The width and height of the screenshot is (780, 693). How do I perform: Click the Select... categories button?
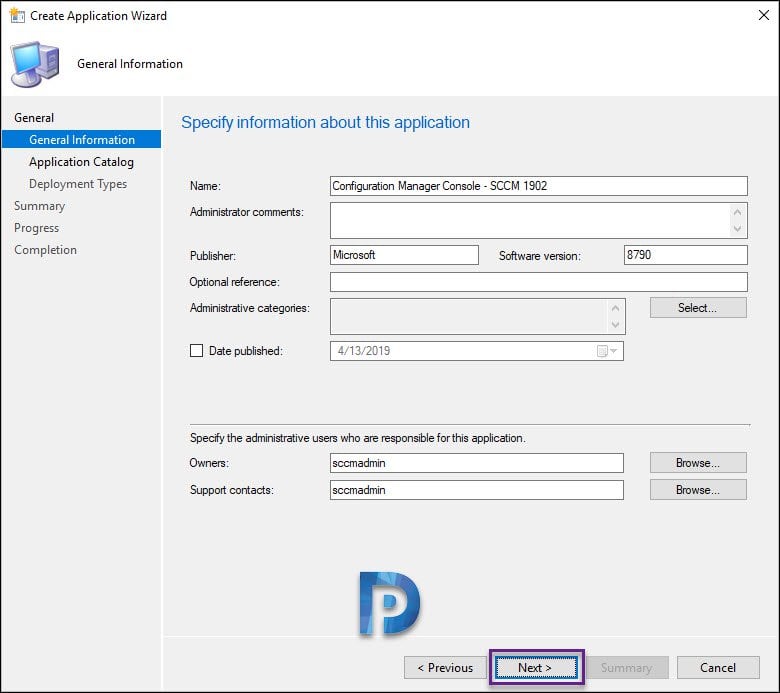[698, 307]
